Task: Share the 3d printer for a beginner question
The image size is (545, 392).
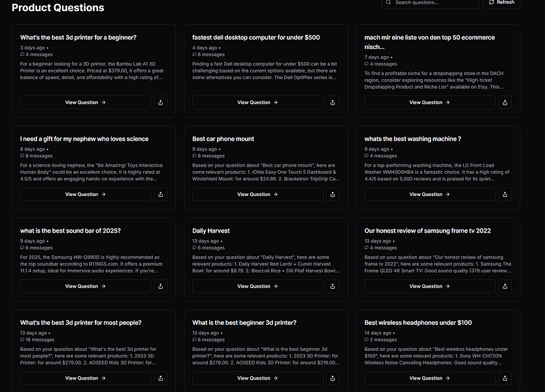Action: pyautogui.click(x=161, y=103)
